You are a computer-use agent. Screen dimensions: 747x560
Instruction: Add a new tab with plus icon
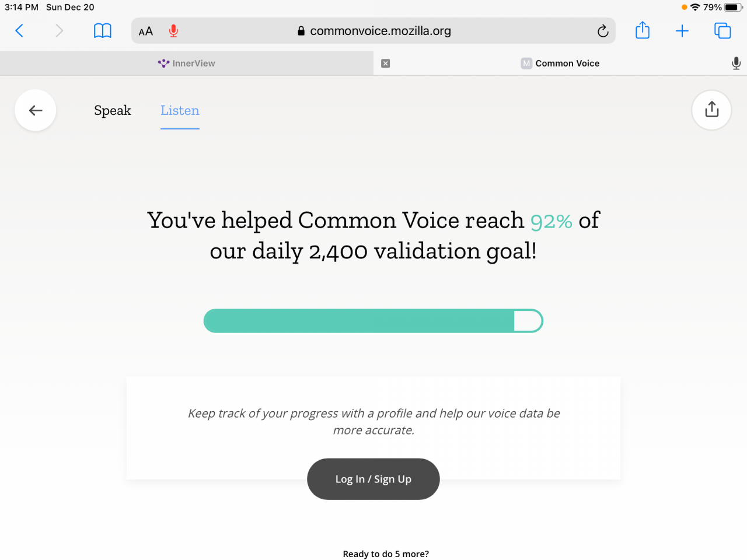pyautogui.click(x=682, y=31)
